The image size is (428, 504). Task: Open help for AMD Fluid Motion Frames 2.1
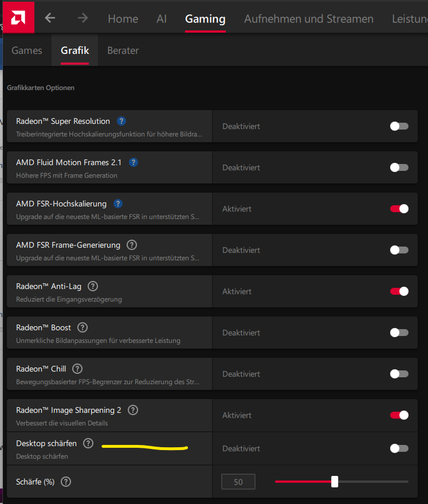pos(133,162)
